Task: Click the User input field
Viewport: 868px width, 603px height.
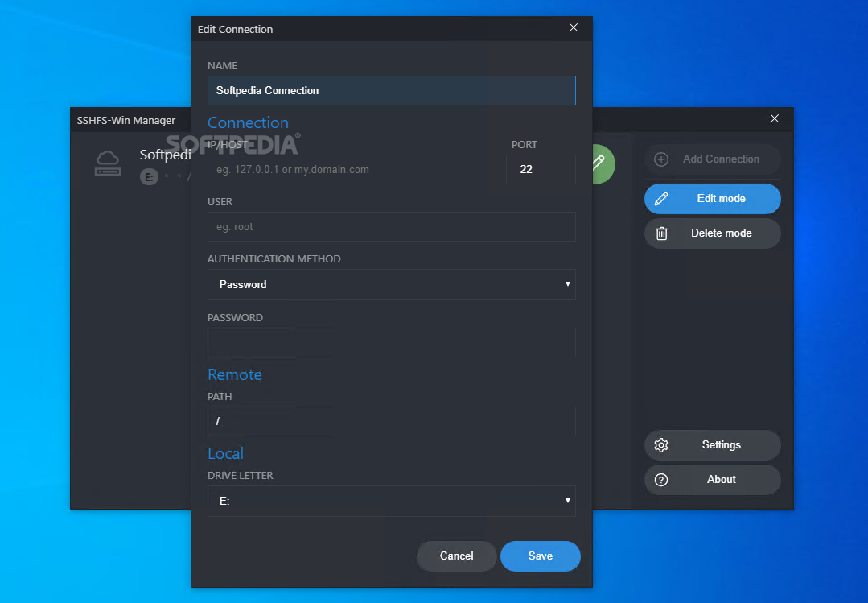Action: tap(392, 227)
